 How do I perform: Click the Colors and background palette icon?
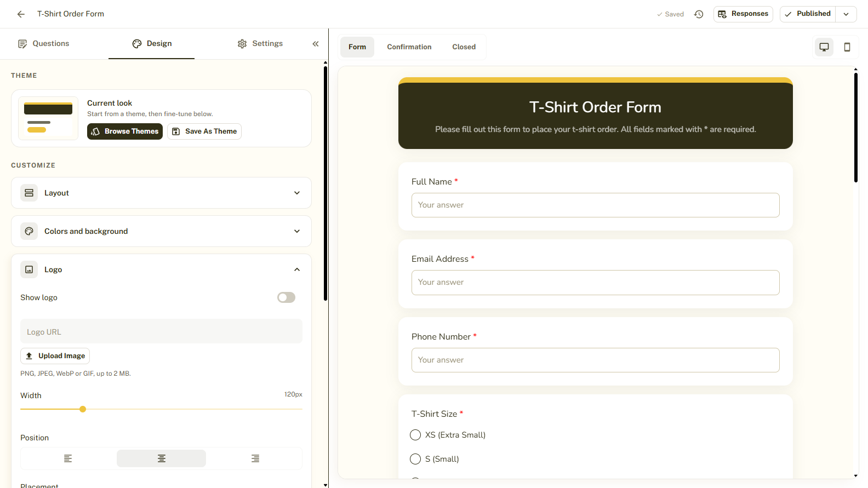(x=29, y=231)
